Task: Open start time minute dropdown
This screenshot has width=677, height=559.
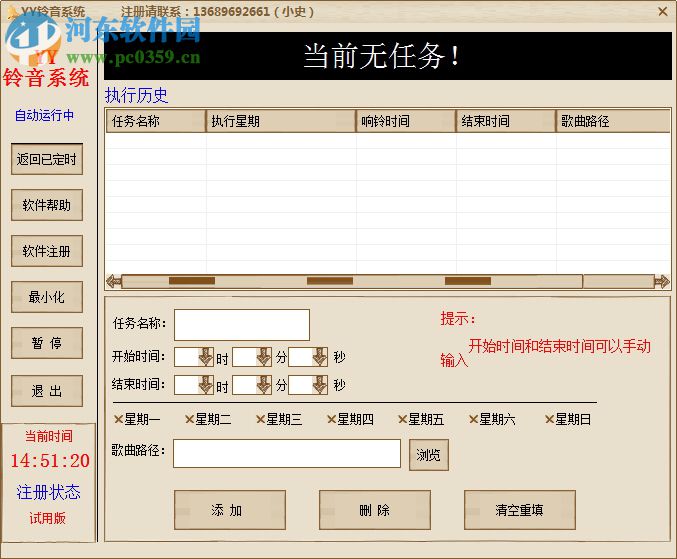Action: tap(264, 357)
